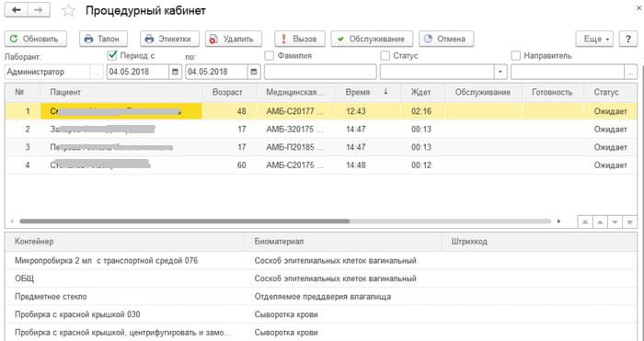Click the Пациент column header

click(121, 92)
